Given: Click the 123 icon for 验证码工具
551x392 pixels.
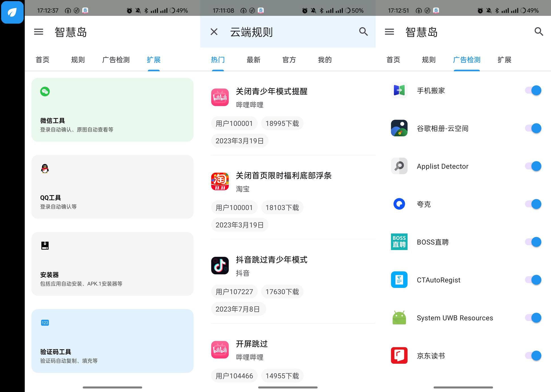Looking at the screenshot, I should (x=45, y=323).
